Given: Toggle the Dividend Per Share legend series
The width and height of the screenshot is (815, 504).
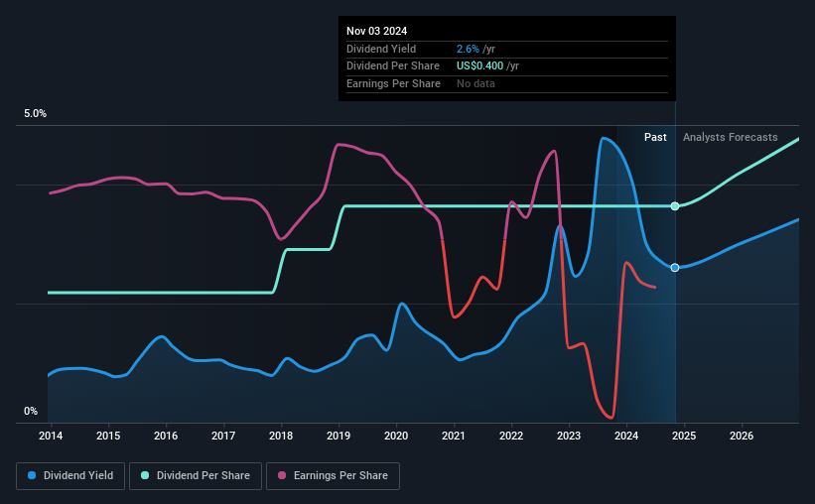Looking at the screenshot, I should (x=196, y=476).
